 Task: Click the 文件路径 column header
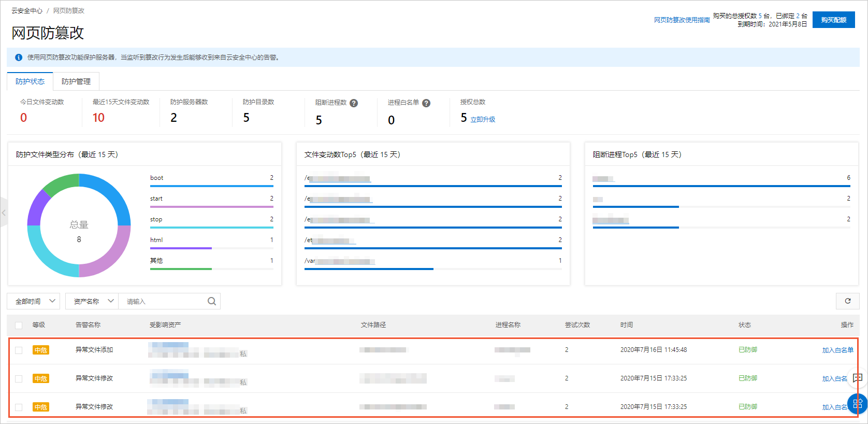click(x=373, y=325)
